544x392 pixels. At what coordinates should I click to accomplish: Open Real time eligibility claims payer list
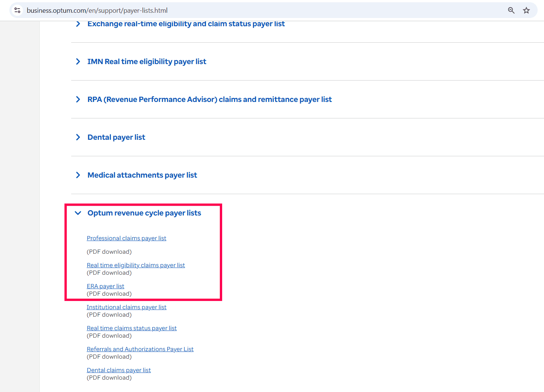[136, 265]
